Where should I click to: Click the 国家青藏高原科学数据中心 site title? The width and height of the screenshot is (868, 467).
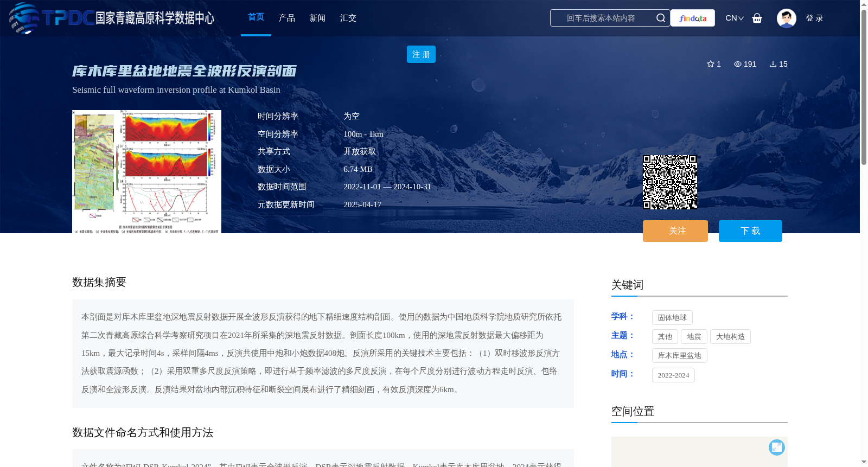tap(155, 18)
